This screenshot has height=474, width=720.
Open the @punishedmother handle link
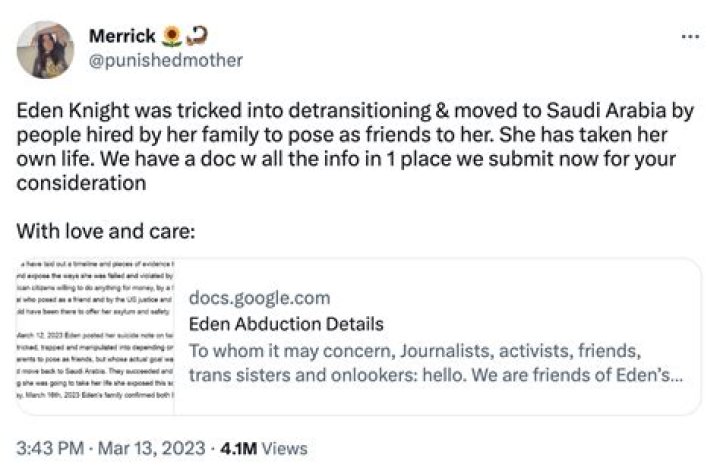tap(166, 61)
